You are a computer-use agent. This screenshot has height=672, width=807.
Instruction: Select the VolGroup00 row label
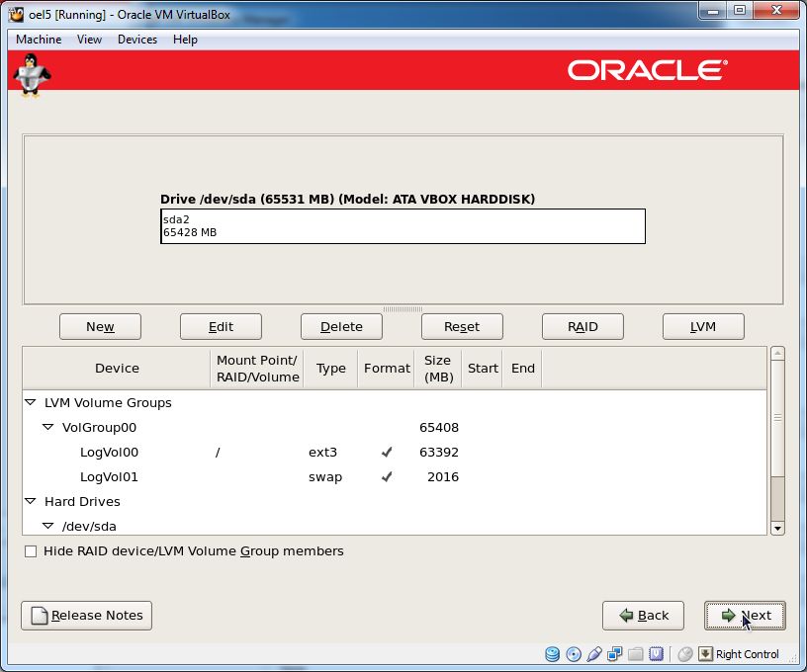(99, 427)
